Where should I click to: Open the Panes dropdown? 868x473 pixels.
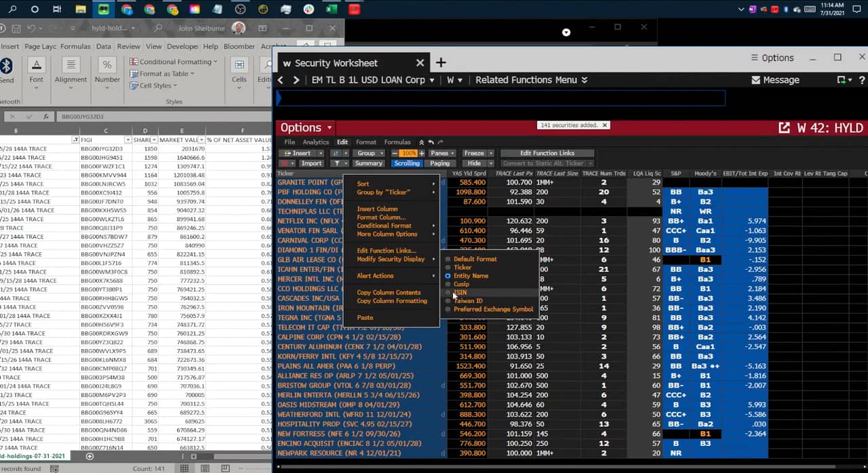[443, 153]
